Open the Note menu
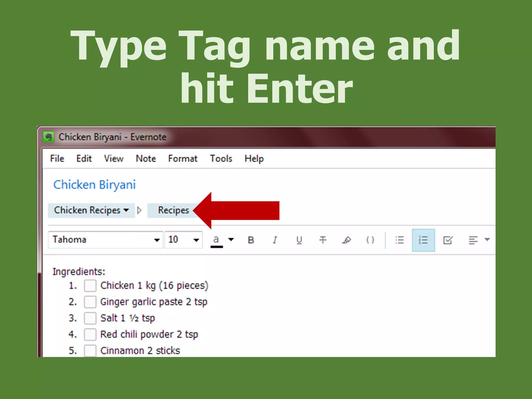This screenshot has width=532, height=399. [x=146, y=158]
